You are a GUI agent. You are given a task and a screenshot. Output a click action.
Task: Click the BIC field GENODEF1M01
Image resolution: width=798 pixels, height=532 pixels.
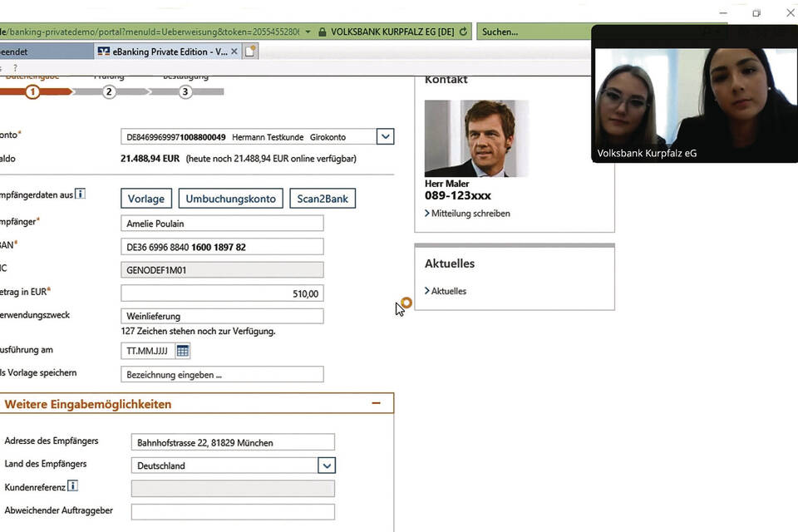(x=222, y=270)
